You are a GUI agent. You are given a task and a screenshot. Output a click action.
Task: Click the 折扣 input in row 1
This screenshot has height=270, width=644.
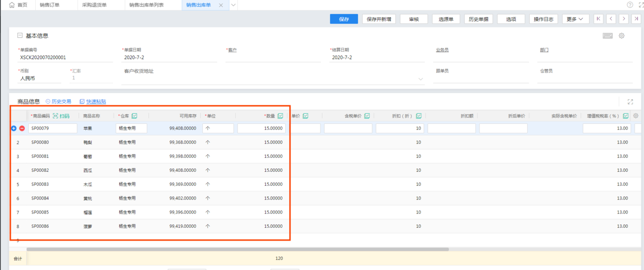pos(399,128)
